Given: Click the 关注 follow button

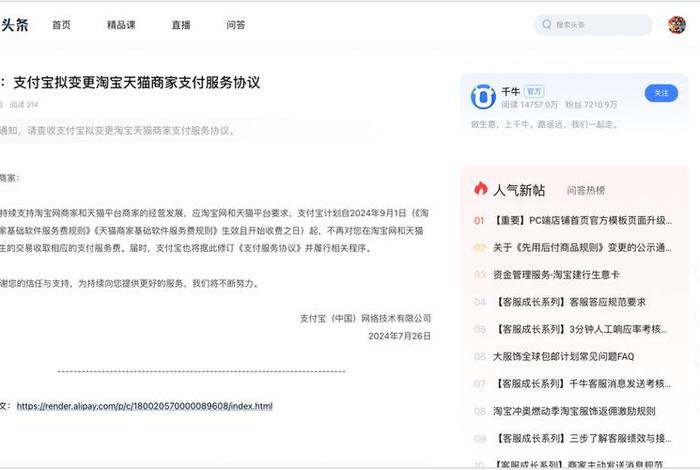Looking at the screenshot, I should 661,93.
